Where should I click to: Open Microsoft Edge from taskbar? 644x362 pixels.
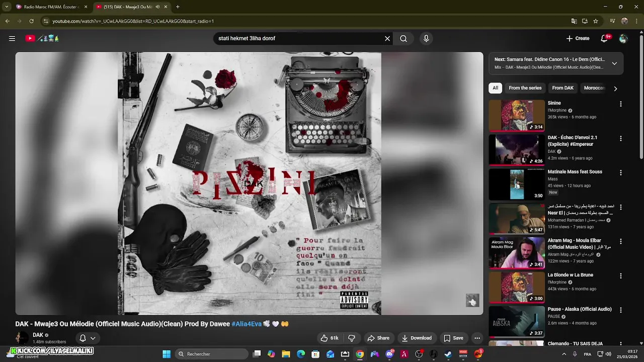tap(301, 354)
